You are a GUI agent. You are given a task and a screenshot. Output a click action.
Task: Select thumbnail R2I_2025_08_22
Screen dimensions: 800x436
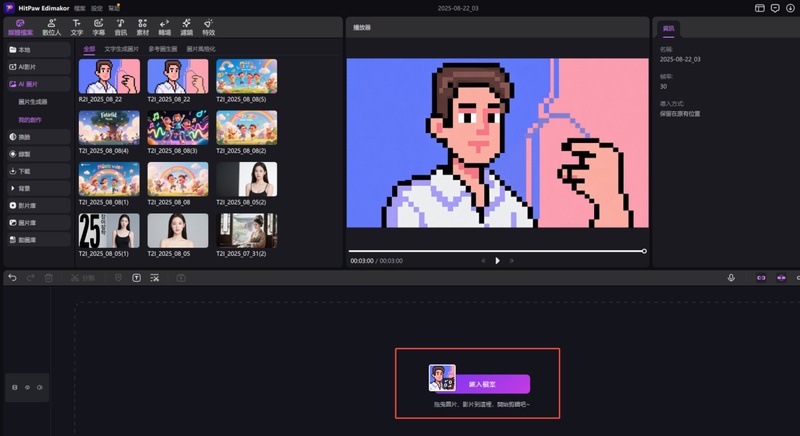(x=109, y=76)
